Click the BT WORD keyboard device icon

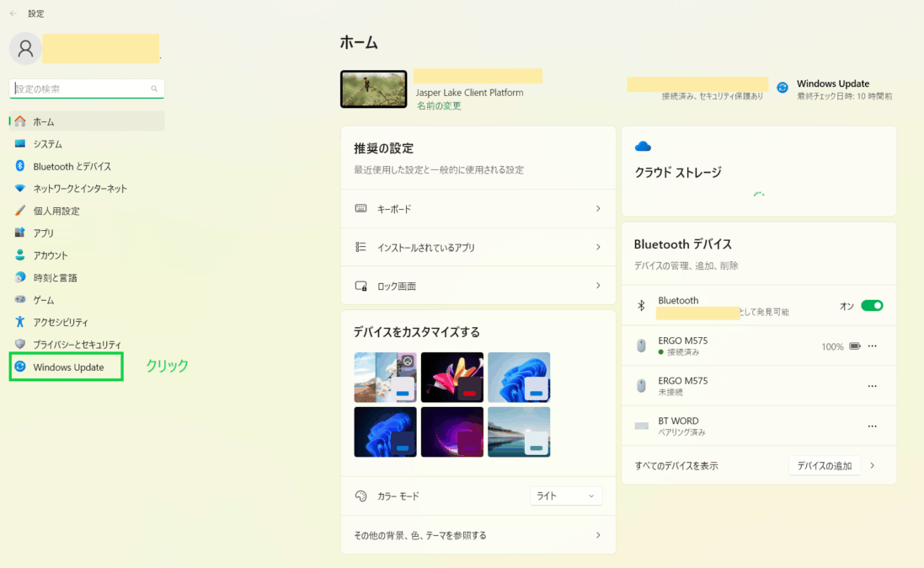coord(642,426)
